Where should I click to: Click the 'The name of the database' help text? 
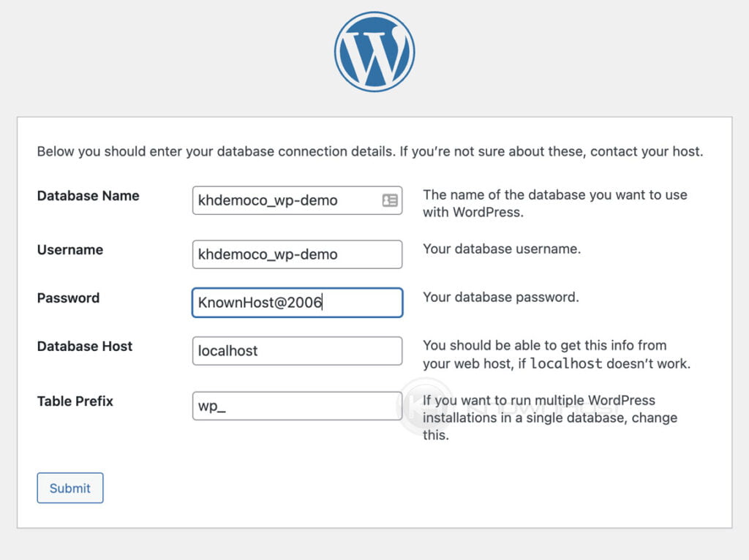(x=555, y=203)
